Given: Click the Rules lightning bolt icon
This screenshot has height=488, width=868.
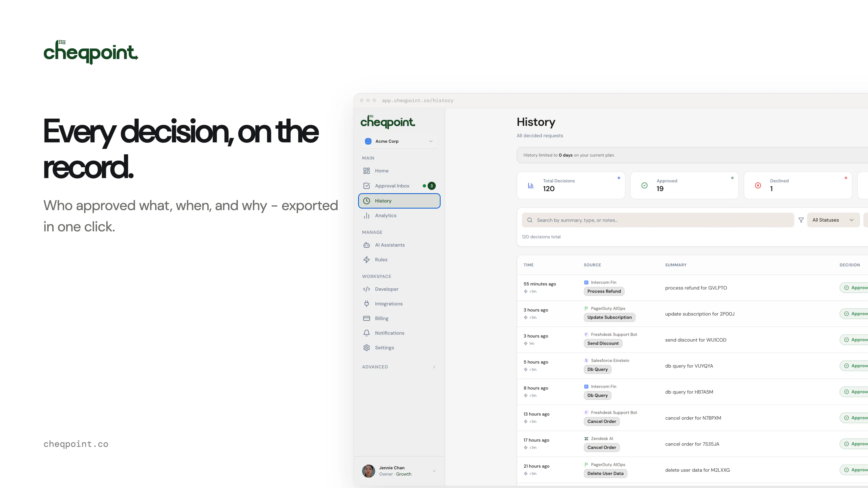Looking at the screenshot, I should point(366,260).
